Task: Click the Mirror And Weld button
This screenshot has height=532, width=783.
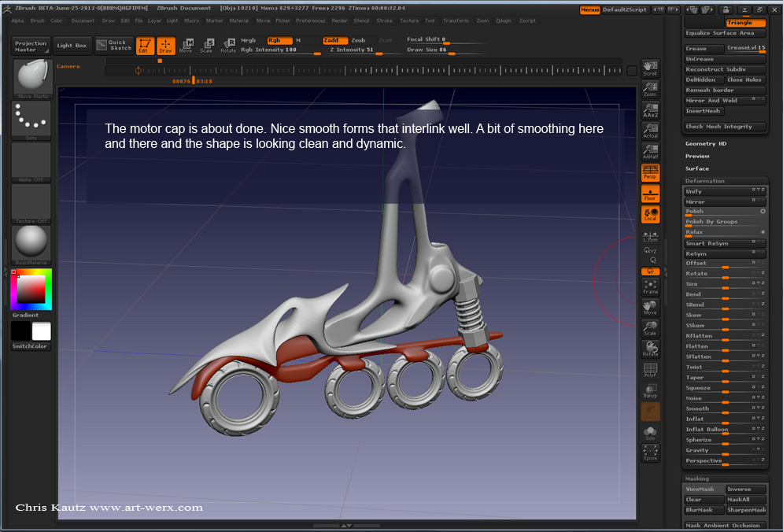Action: 725,101
